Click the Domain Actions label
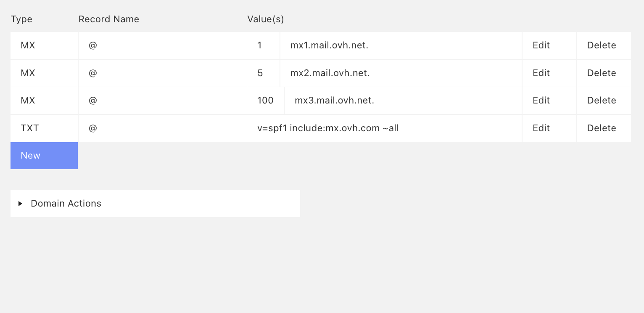The image size is (644, 313). tap(66, 204)
